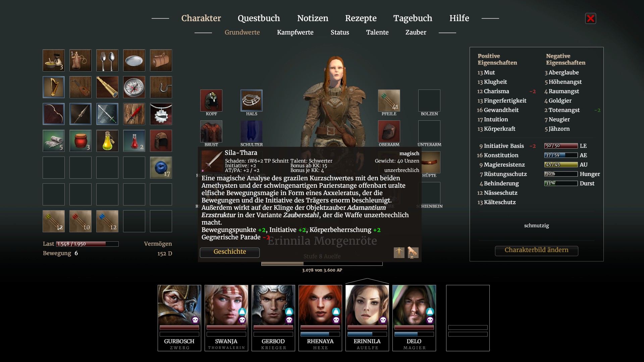
Task: Click the experience progress bar
Action: tap(322, 264)
